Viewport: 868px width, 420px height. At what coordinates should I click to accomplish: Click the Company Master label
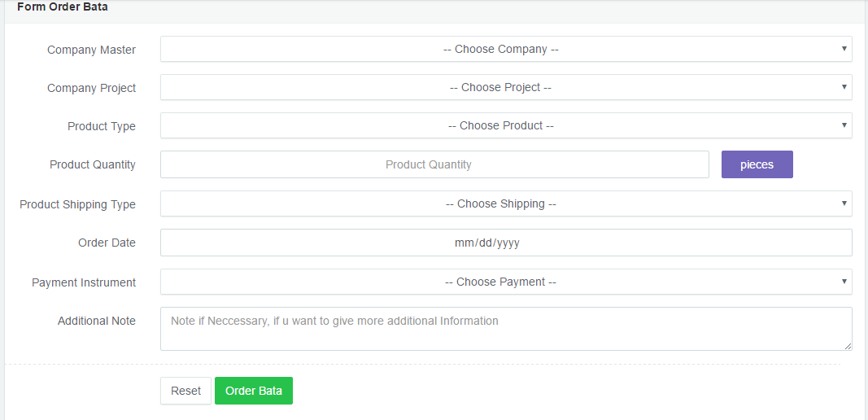(91, 50)
